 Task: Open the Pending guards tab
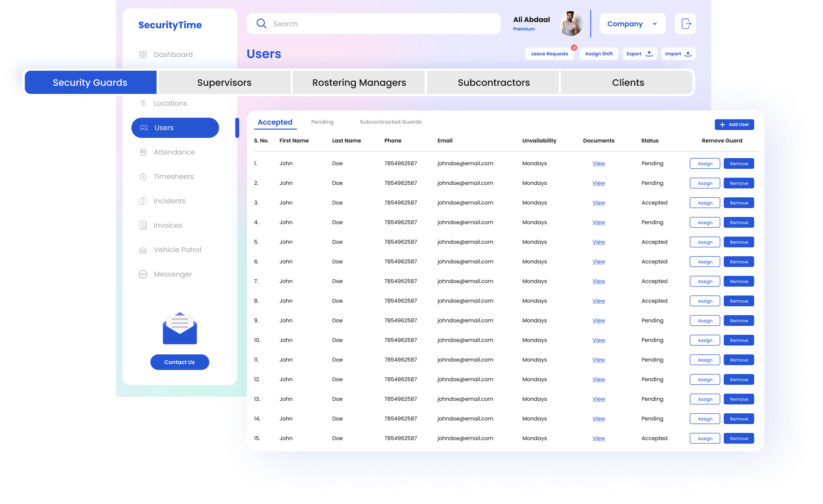(x=322, y=122)
